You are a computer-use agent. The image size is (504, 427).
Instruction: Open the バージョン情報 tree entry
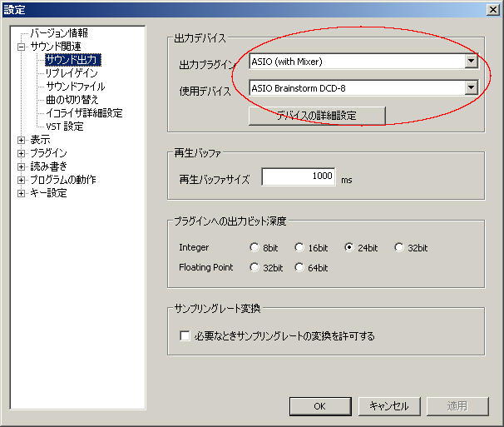click(59, 32)
